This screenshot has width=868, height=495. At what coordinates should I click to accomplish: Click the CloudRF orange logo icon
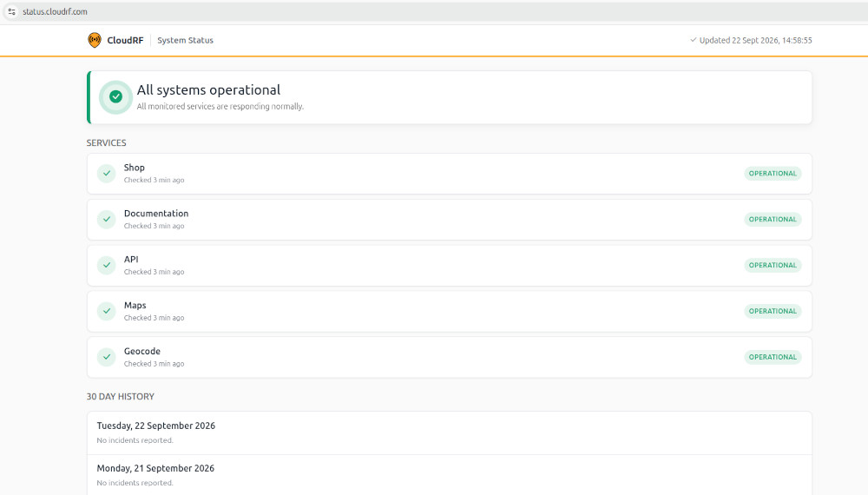95,40
